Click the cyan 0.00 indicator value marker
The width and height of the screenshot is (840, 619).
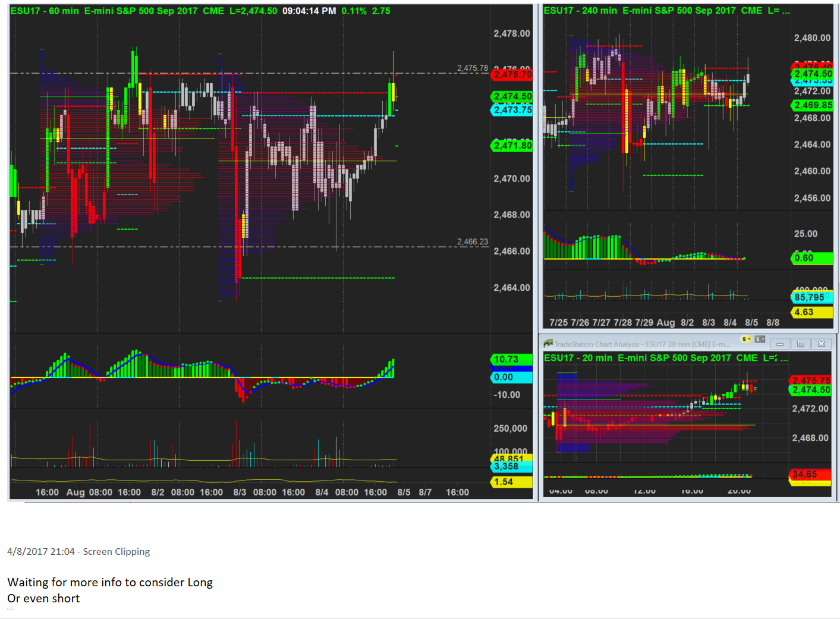pos(512,377)
